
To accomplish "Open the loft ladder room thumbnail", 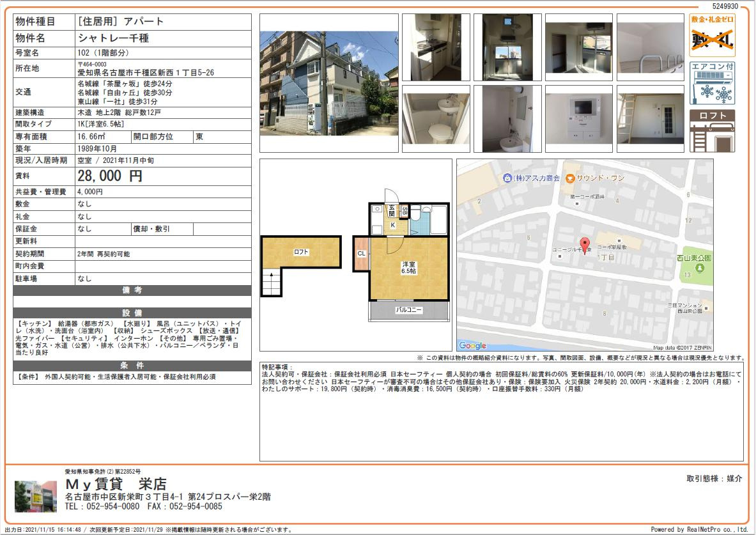I will tap(651, 119).
